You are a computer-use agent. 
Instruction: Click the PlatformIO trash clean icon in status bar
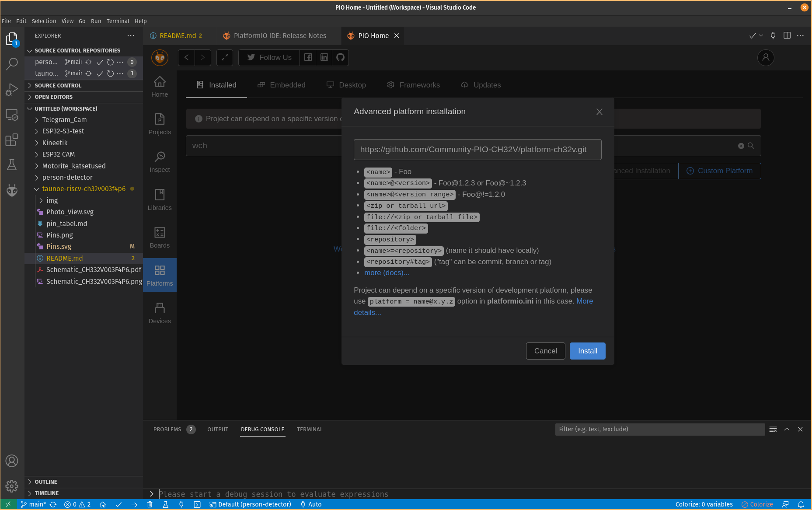click(150, 504)
